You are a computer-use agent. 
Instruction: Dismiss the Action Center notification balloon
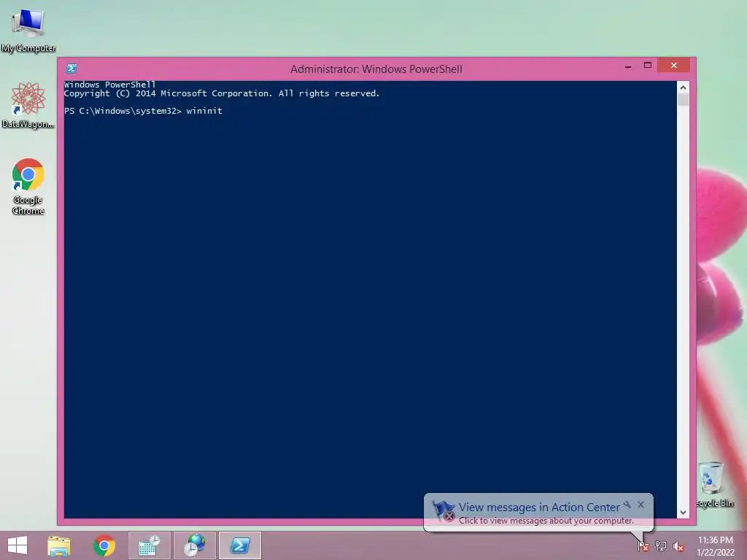[640, 505]
